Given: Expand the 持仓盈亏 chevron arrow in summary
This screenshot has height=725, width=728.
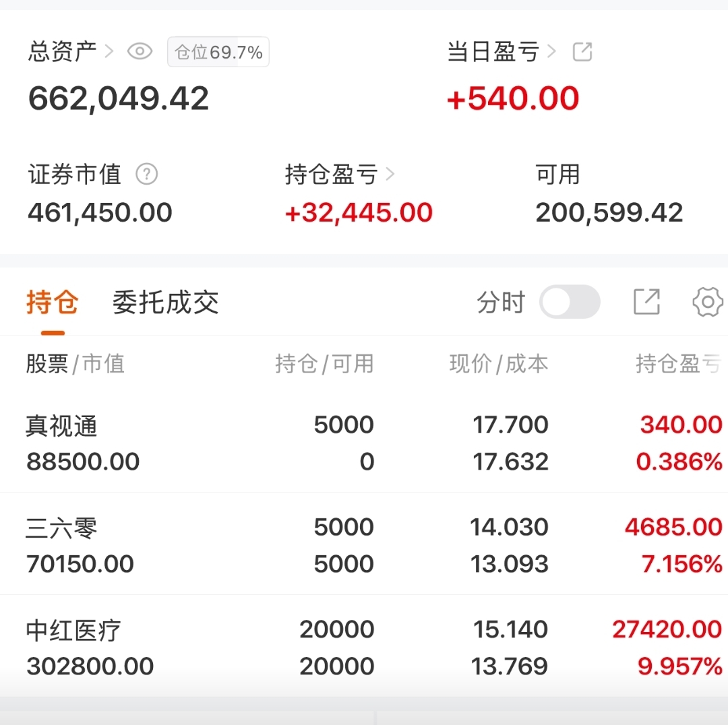Looking at the screenshot, I should point(390,175).
